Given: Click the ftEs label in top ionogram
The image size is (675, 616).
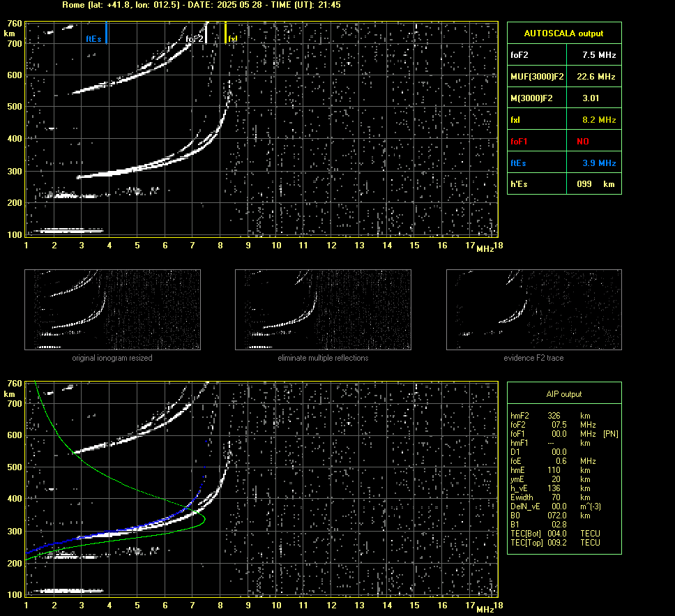Looking at the screenshot, I should coord(94,39).
